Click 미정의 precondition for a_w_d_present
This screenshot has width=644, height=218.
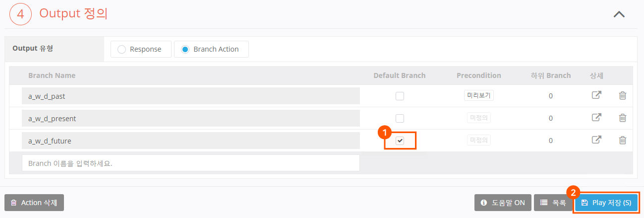(x=479, y=118)
